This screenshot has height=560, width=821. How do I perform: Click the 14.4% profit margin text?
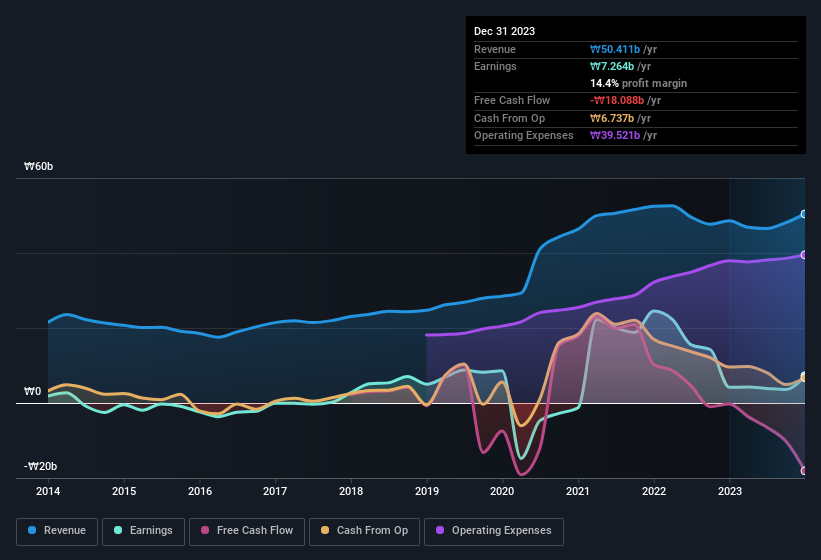[638, 83]
